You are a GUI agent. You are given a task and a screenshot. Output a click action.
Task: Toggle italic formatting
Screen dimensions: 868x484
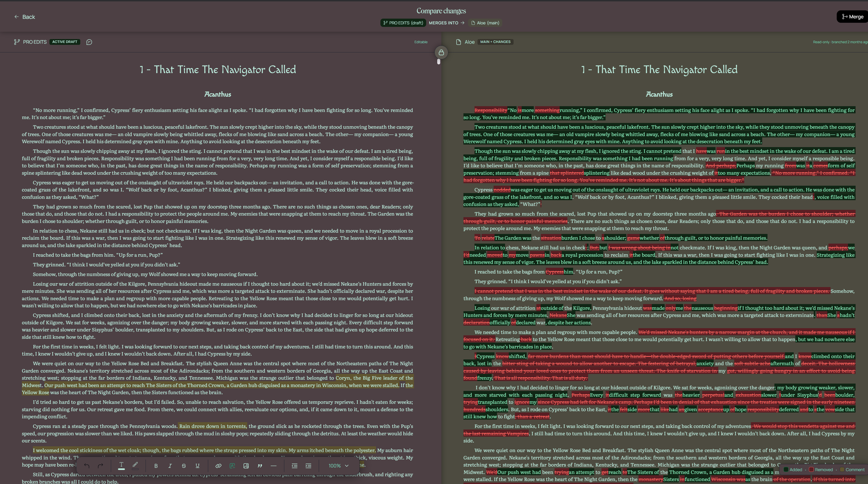pos(170,466)
